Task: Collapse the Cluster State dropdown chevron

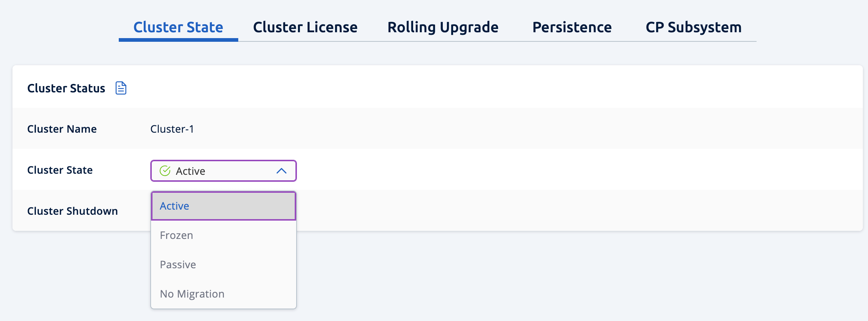Action: [281, 171]
